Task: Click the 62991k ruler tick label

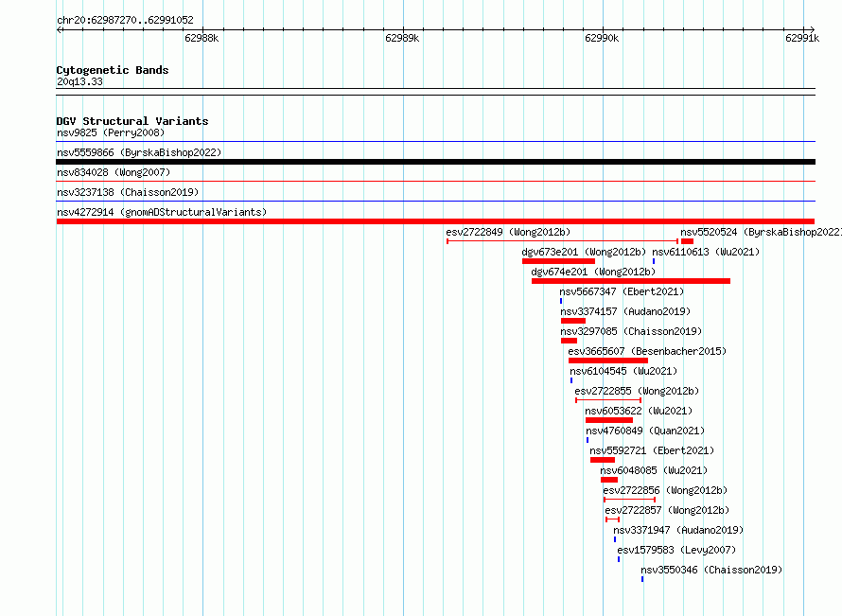Action: coord(802,38)
